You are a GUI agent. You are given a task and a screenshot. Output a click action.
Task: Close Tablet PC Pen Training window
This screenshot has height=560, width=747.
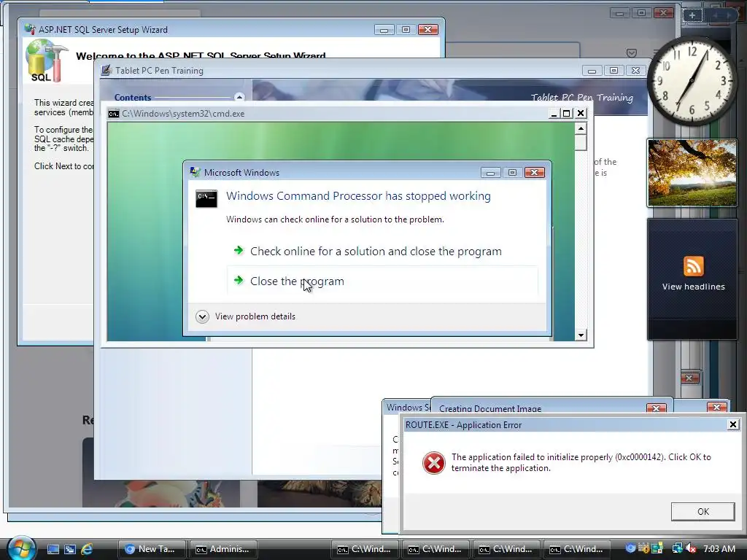point(635,71)
